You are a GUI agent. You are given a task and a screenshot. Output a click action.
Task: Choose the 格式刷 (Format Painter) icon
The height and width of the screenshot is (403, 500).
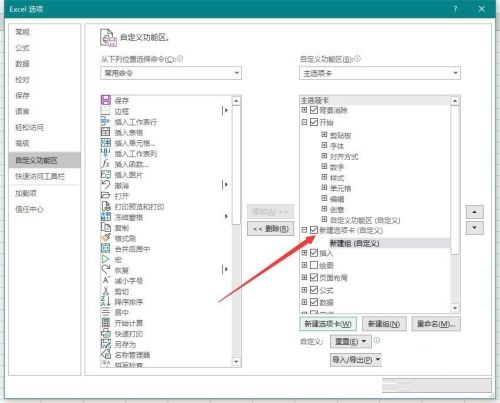tap(106, 238)
